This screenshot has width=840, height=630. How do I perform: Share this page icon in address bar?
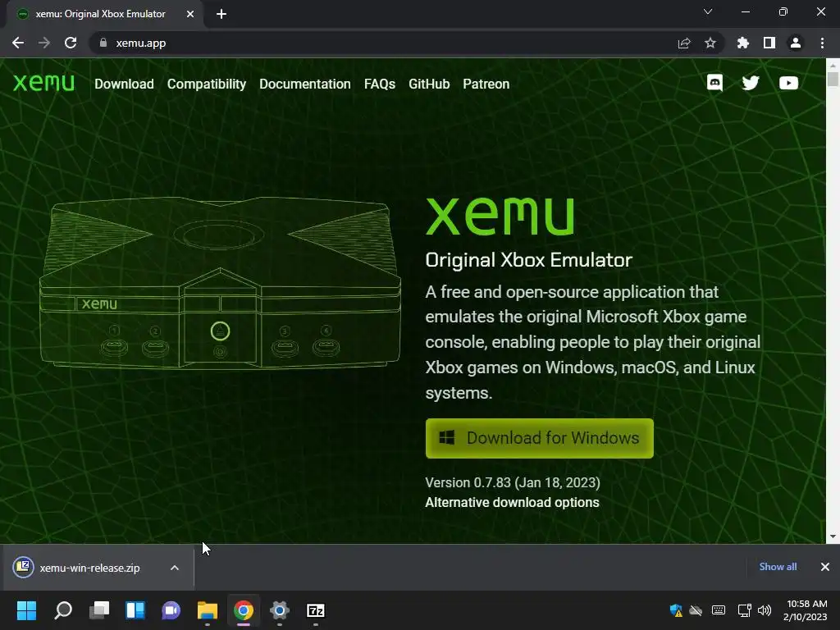tap(684, 43)
